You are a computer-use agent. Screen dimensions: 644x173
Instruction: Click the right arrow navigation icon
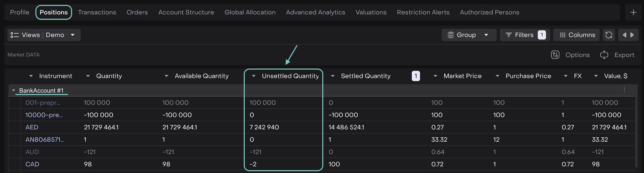click(632, 35)
